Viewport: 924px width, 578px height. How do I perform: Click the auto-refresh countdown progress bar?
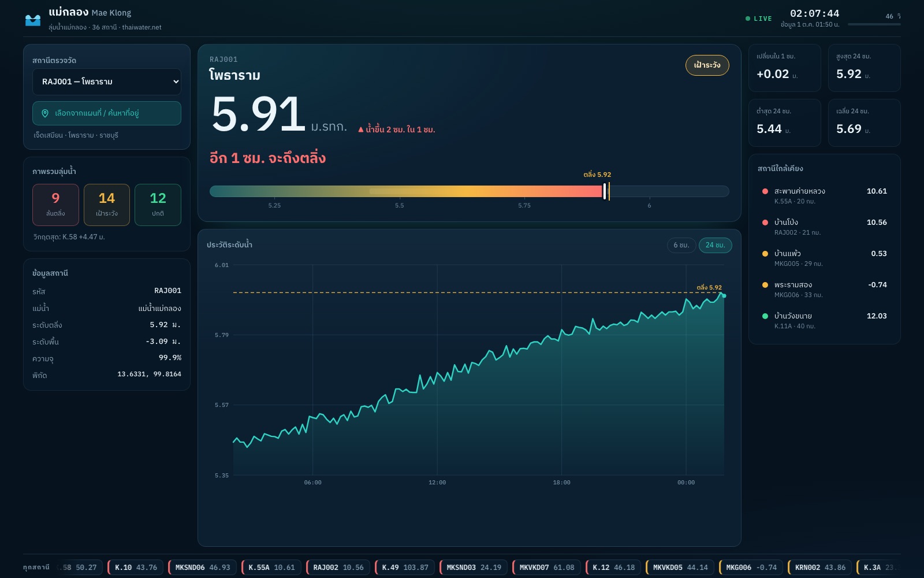tap(874, 24)
